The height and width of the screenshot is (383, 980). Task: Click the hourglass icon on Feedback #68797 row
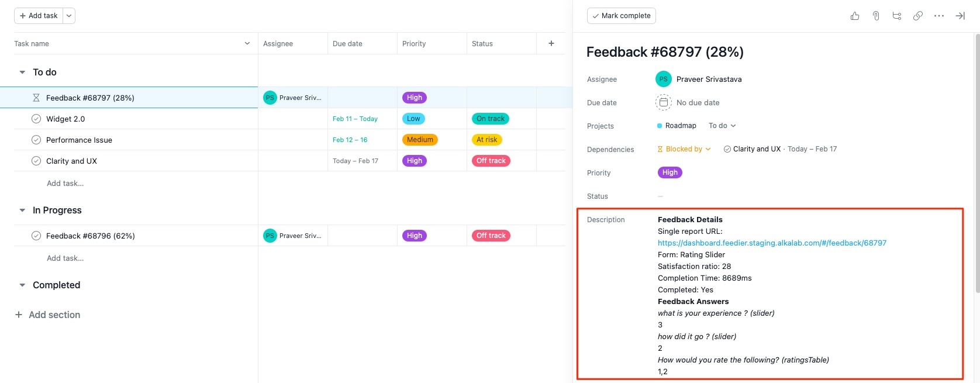(36, 98)
